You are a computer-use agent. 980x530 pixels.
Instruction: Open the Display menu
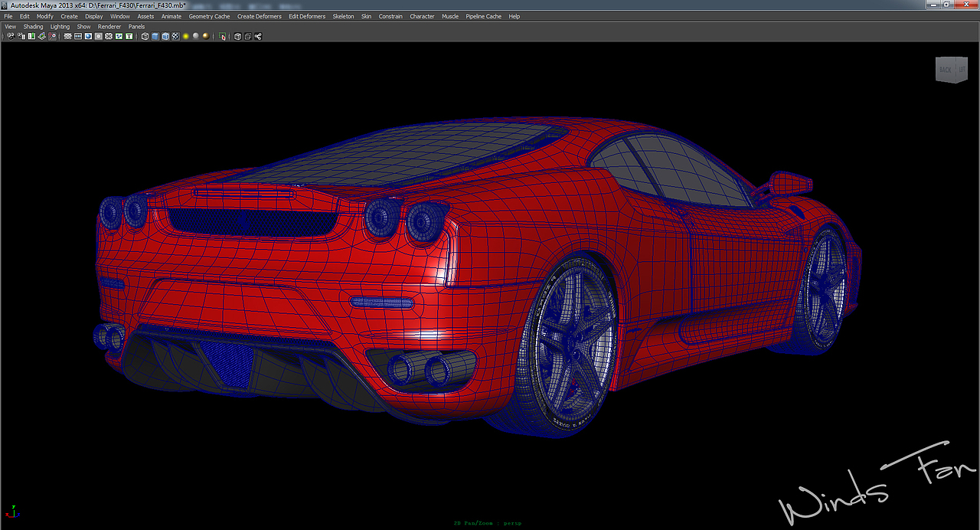(94, 16)
